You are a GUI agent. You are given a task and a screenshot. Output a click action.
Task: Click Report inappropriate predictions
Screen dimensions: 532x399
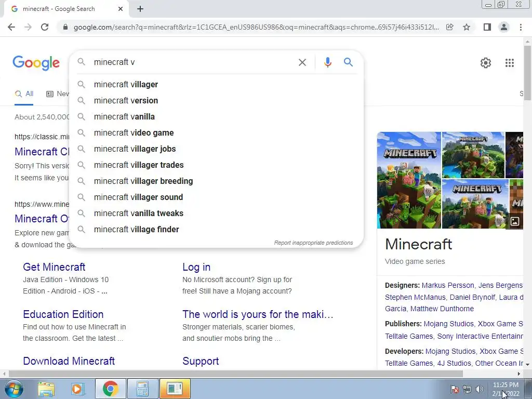(x=313, y=243)
